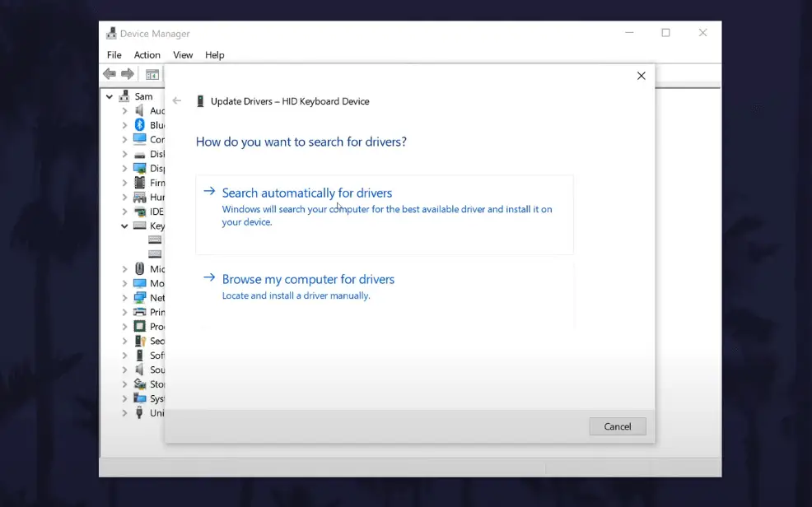Screen dimensions: 812x507
Task: Select the Display adapters icon
Action: pos(139,168)
